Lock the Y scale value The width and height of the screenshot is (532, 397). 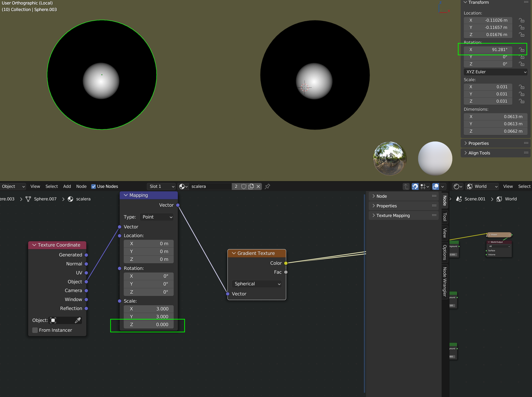pyautogui.click(x=522, y=94)
